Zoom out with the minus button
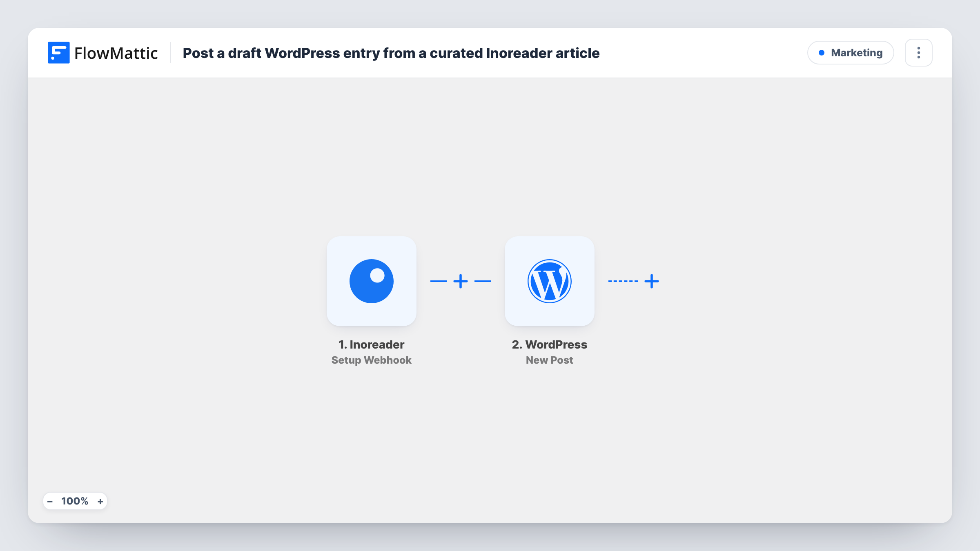This screenshot has width=980, height=551. (x=50, y=501)
